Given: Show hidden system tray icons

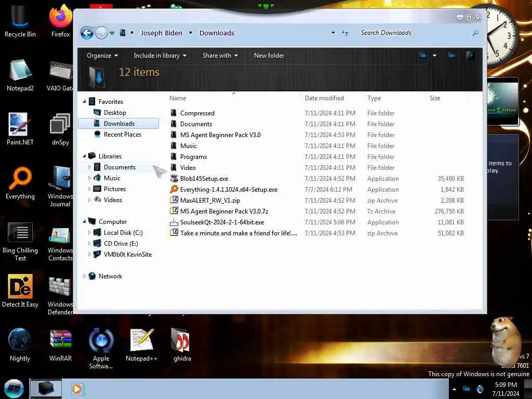Looking at the screenshot, I should coord(454,389).
